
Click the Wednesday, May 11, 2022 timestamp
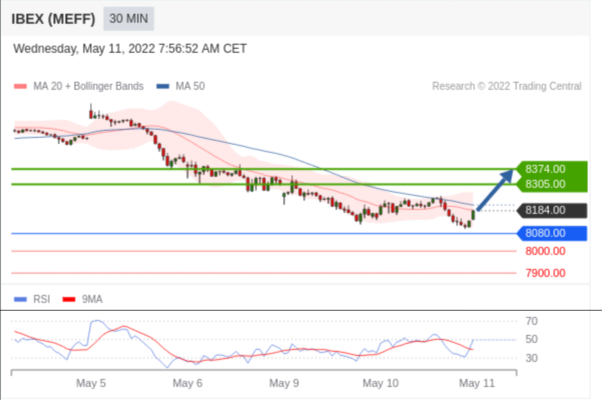point(130,49)
